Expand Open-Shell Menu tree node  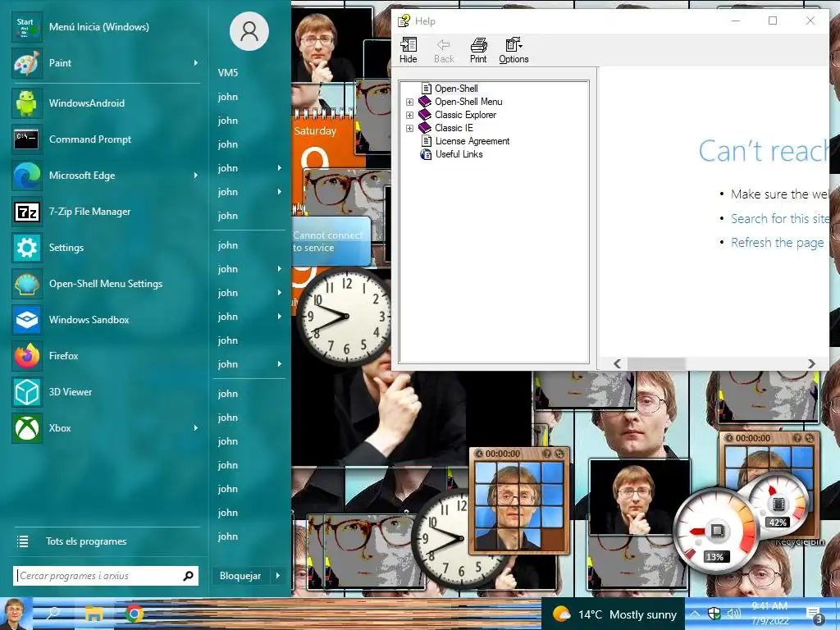tap(409, 102)
